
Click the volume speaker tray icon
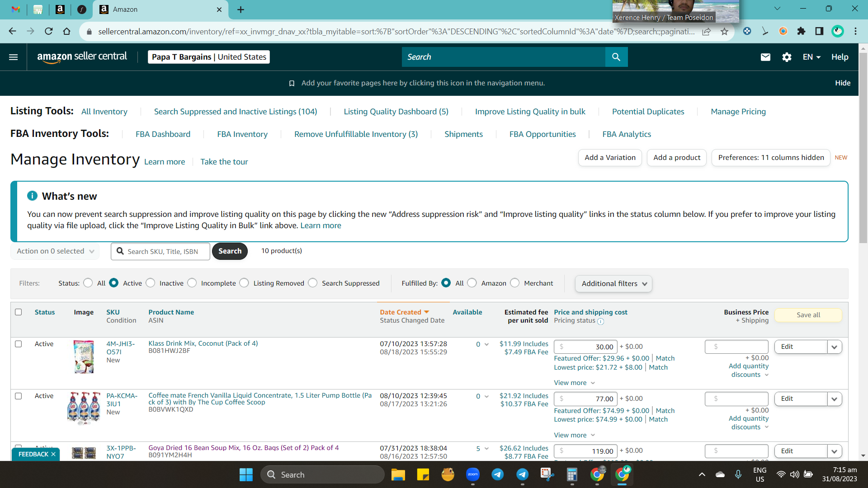click(x=794, y=474)
